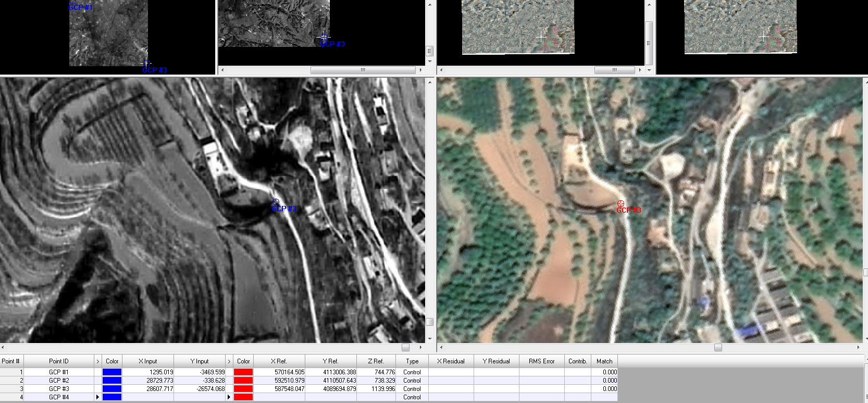The width and height of the screenshot is (868, 403).
Task: Open blue input color swatch for GCP #1
Action: [112, 372]
